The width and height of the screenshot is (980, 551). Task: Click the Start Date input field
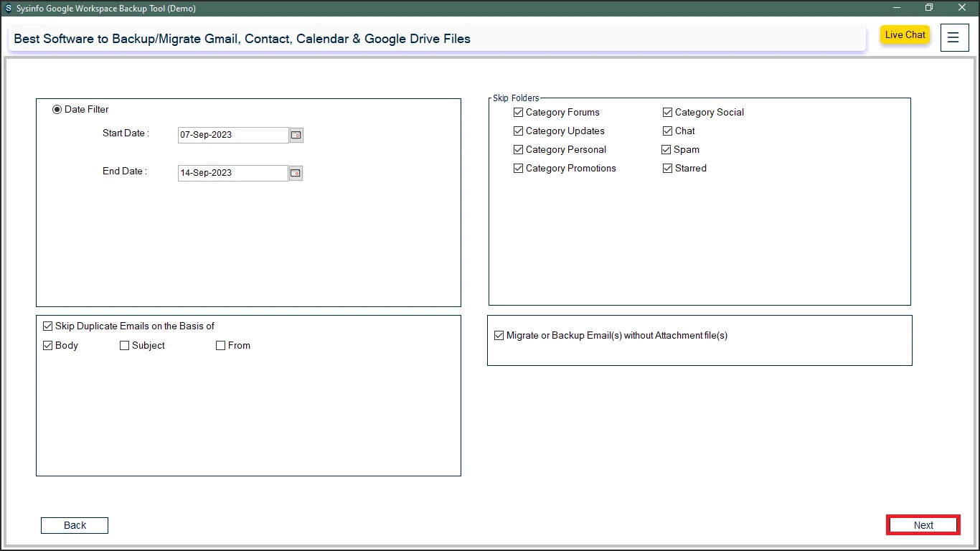(232, 135)
